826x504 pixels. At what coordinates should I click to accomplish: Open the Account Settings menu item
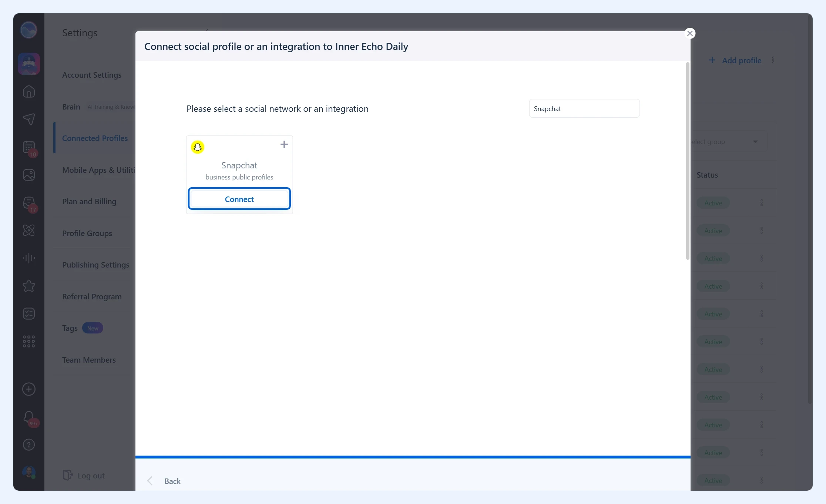tap(92, 75)
